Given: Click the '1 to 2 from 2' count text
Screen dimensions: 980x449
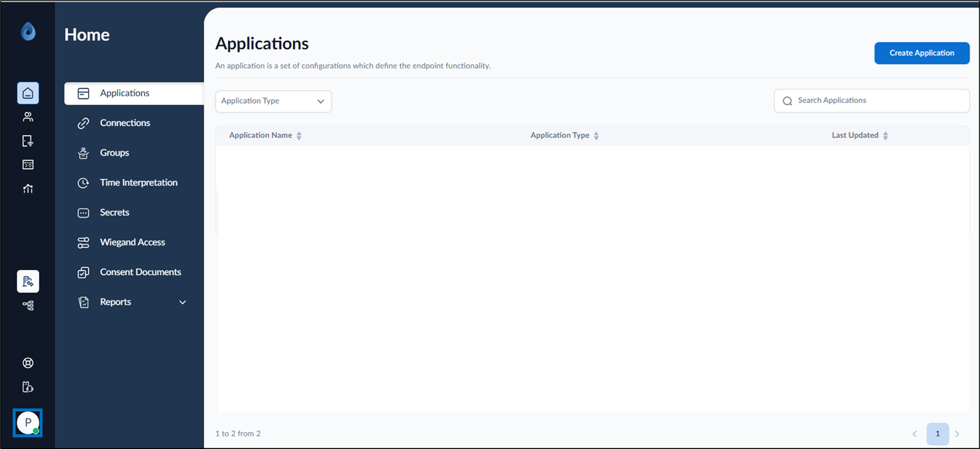Looking at the screenshot, I should (x=238, y=434).
